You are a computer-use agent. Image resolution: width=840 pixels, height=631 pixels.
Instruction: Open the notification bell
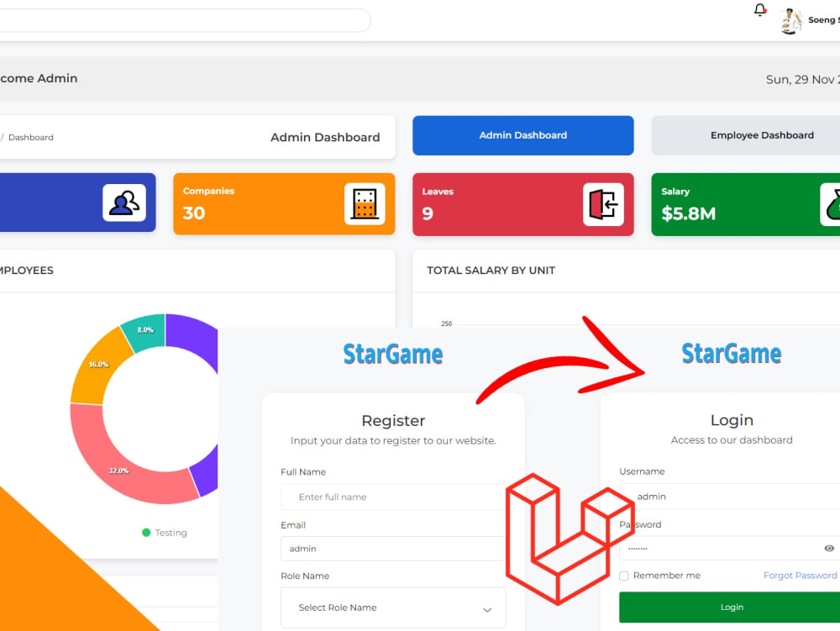[x=759, y=9]
